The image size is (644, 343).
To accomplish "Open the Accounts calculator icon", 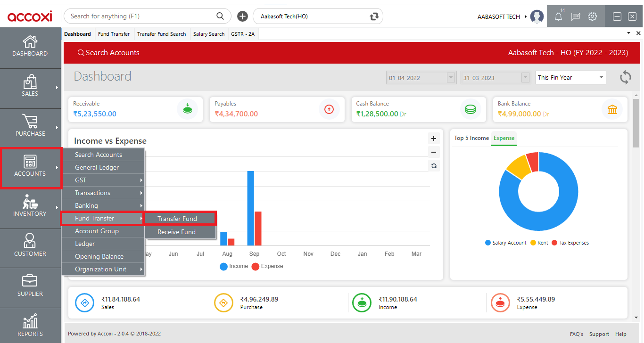I will (x=30, y=162).
